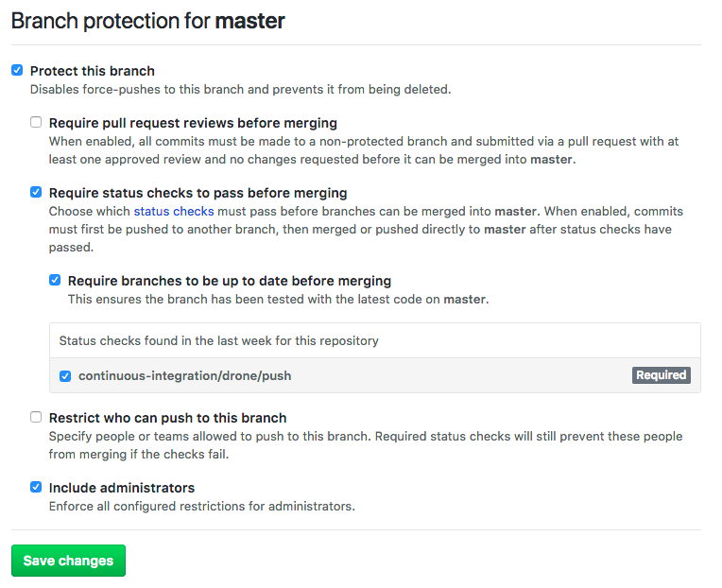Screen dimensions: 722x588
Task: Disable the Require branches up to date checkbox
Action: [55, 280]
